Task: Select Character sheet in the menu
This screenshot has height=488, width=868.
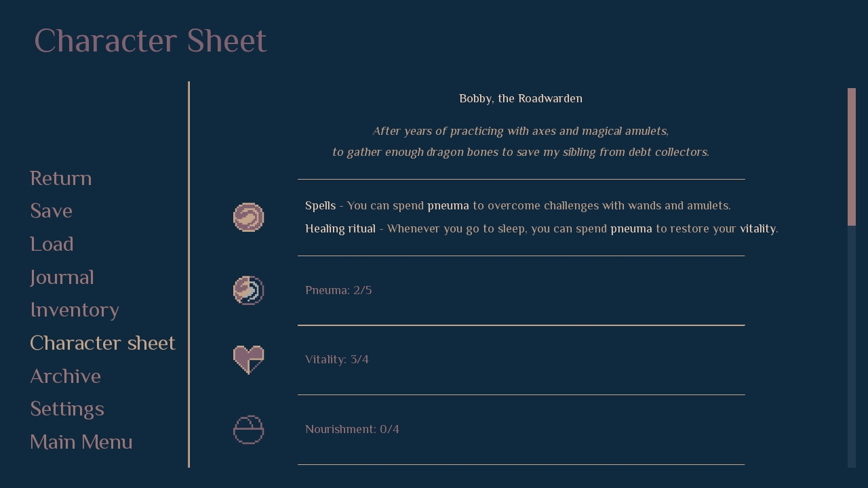Action: coord(102,342)
